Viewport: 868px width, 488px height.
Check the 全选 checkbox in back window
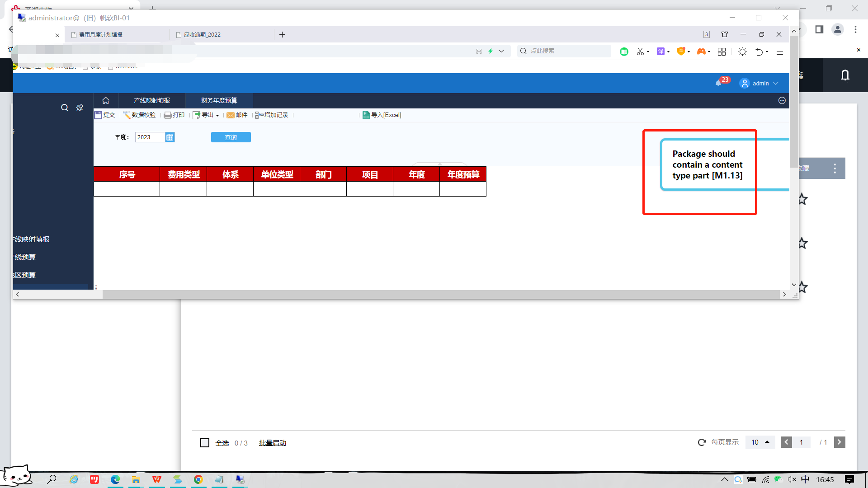pos(205,443)
